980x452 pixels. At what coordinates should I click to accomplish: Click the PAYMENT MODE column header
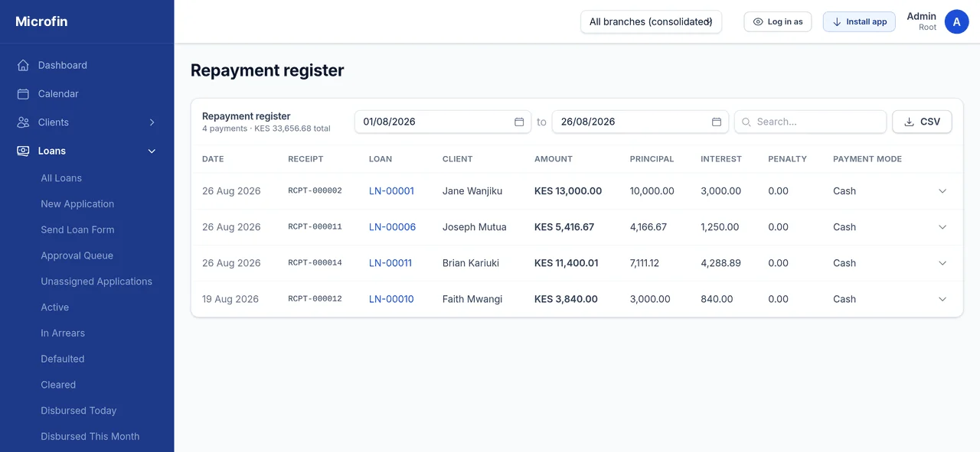(x=867, y=159)
